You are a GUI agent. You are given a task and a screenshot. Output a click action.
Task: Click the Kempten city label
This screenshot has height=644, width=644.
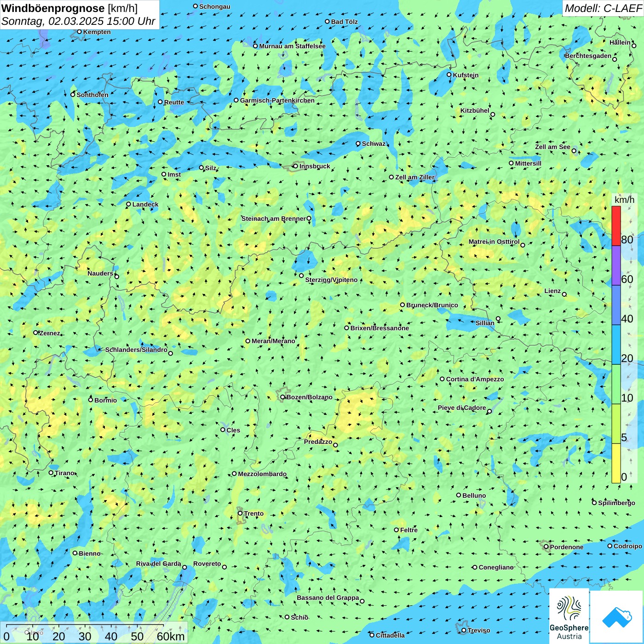(97, 32)
